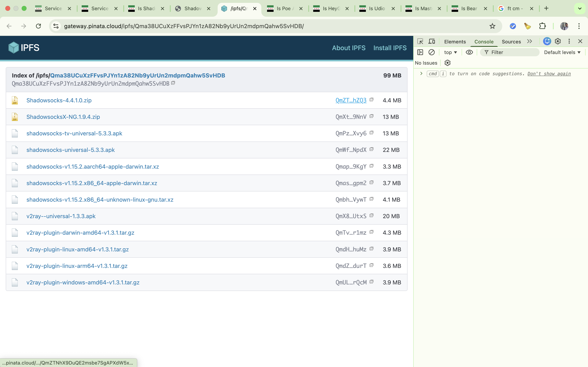Click the Don't show again link

[549, 74]
